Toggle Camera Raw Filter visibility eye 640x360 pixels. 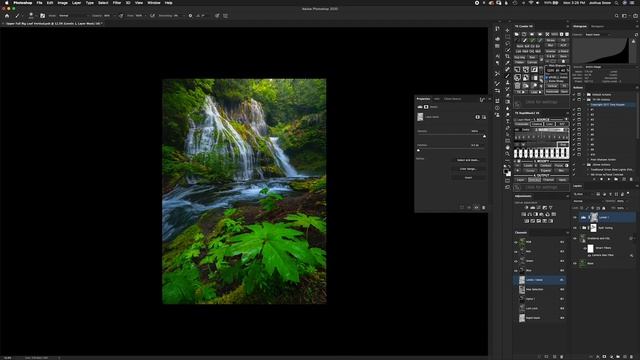(589, 255)
